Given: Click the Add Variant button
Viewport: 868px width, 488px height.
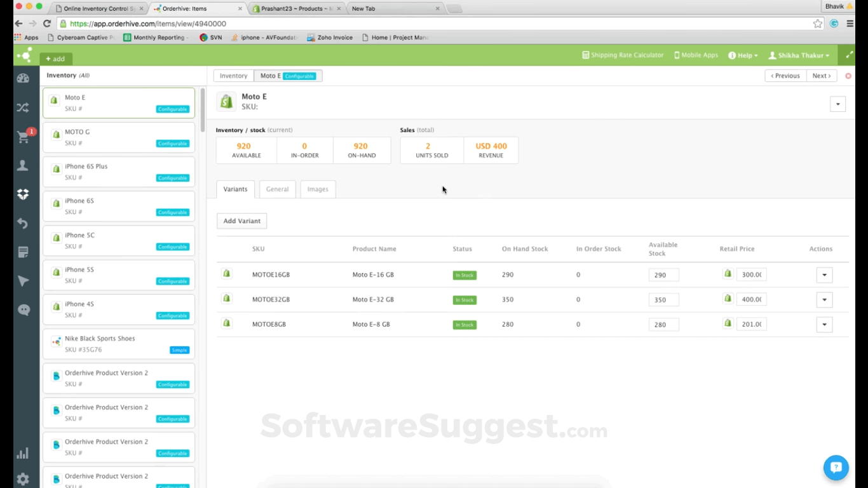Looking at the screenshot, I should pyautogui.click(x=241, y=221).
